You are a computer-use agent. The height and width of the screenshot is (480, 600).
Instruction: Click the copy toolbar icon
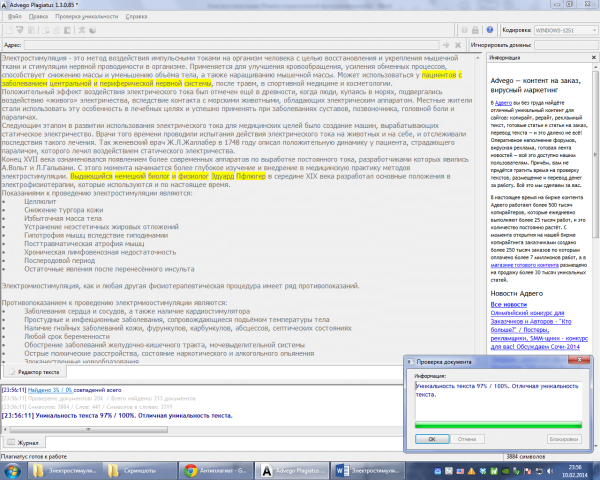pyautogui.click(x=56, y=30)
